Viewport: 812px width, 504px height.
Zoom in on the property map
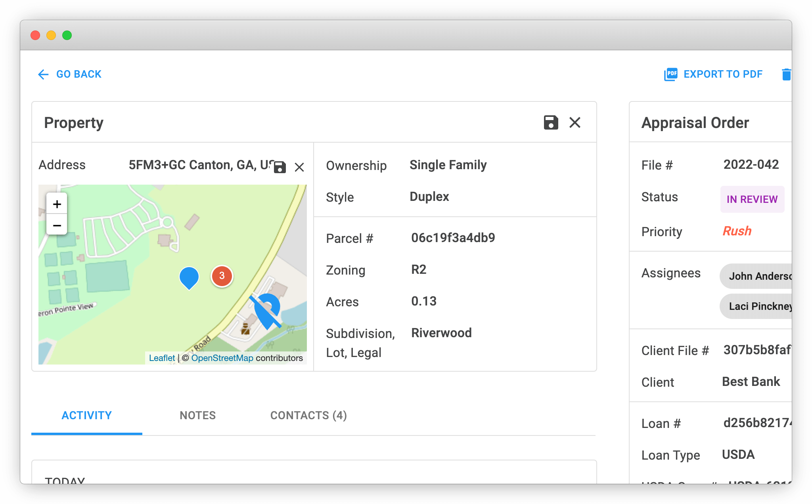click(57, 204)
